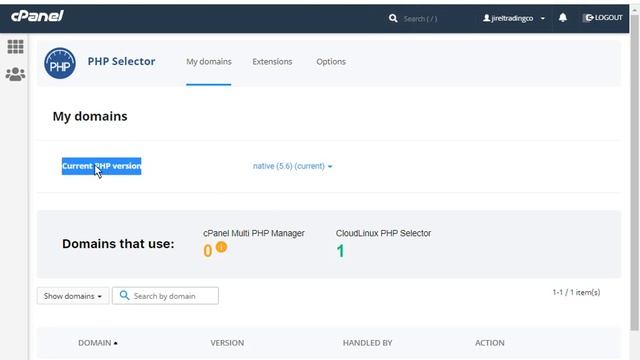Viewport: 640px width, 360px height.
Task: Click the My domains heading
Action: 90,116
